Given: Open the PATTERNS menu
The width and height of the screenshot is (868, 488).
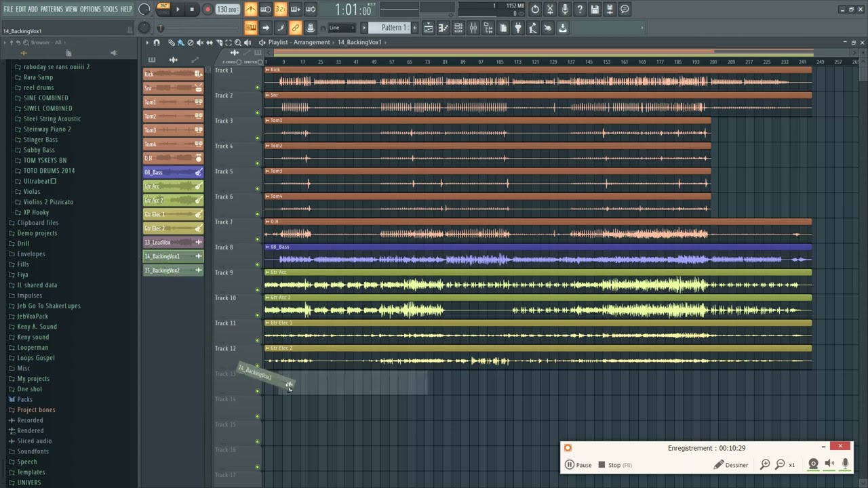Looking at the screenshot, I should tap(52, 9).
